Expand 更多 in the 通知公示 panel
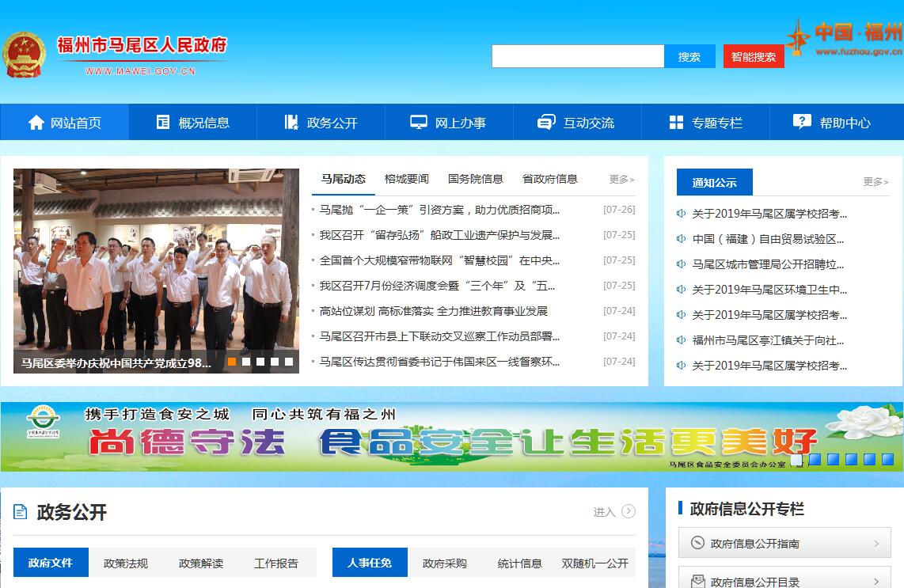The height and width of the screenshot is (588, 904). pyautogui.click(x=876, y=182)
